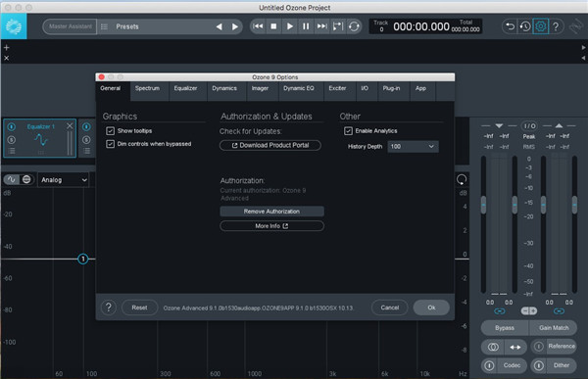Screen dimensions: 588x379
Task: Pause playback
Action: click(306, 26)
